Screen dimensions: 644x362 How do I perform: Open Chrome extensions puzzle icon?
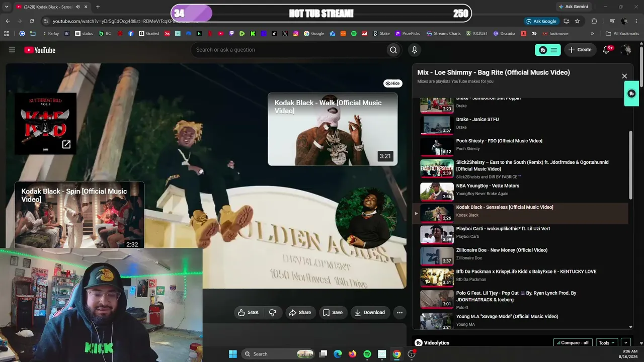tap(594, 21)
